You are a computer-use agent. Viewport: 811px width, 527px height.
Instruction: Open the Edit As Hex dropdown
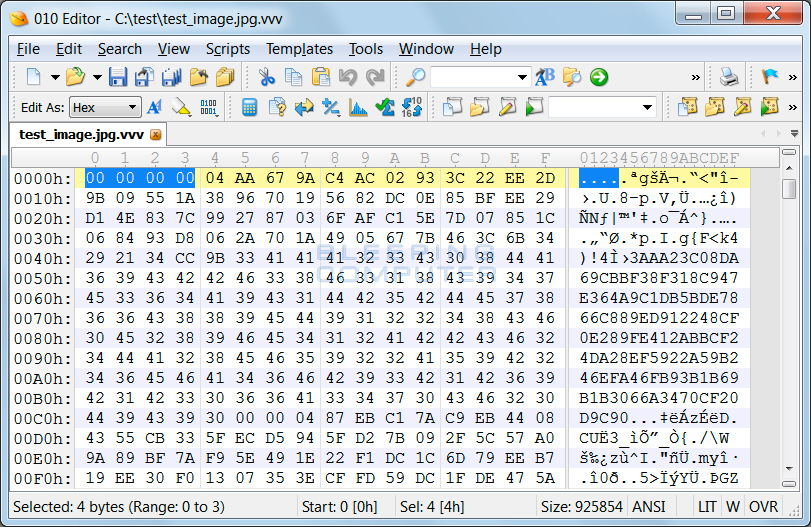point(105,108)
